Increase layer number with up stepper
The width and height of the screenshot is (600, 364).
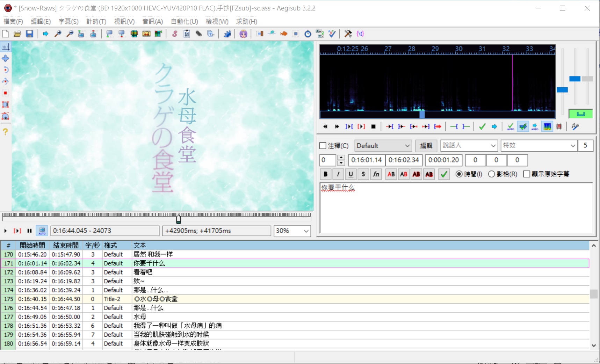tap(341, 158)
